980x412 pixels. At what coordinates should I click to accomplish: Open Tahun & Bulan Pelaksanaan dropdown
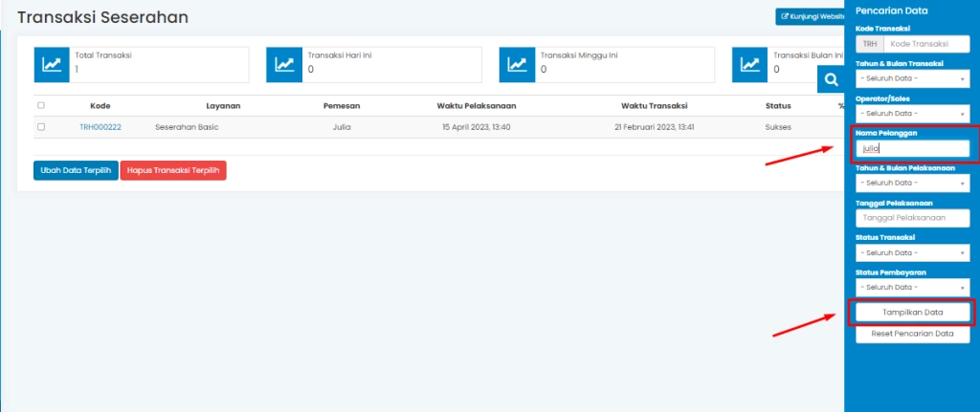tap(912, 183)
